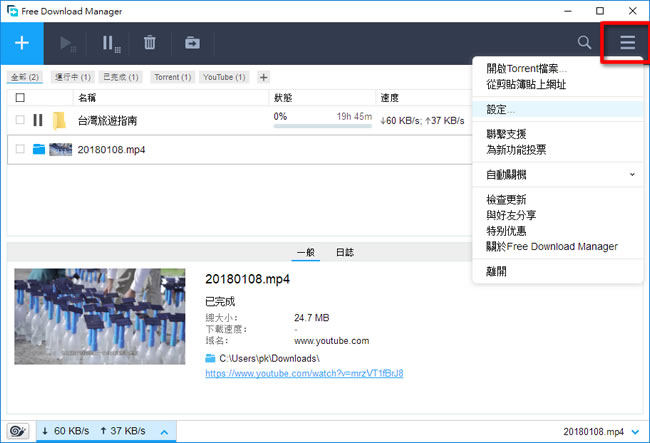Image resolution: width=650 pixels, height=443 pixels.
Task: Open the search magnifier icon
Action: 584,42
